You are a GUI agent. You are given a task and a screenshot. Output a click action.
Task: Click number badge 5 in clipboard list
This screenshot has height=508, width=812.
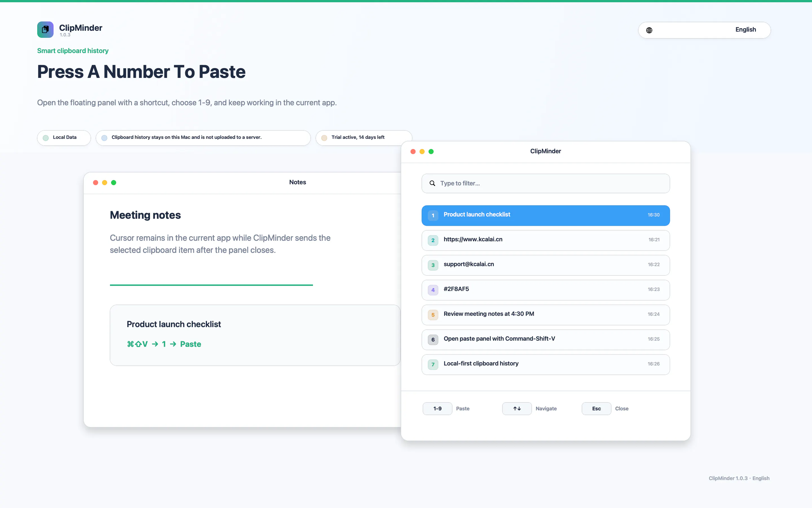[433, 315]
